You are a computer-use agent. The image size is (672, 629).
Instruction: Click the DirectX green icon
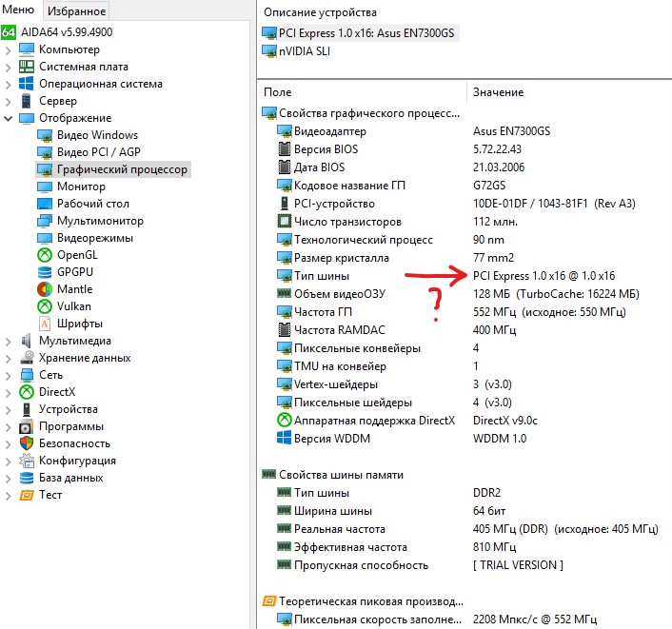point(27,392)
